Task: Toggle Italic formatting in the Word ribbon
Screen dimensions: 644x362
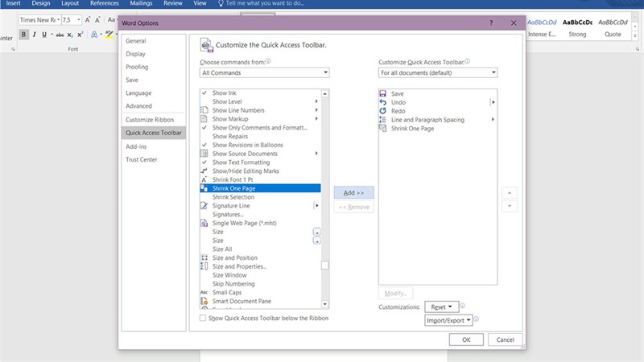Action: click(x=34, y=35)
